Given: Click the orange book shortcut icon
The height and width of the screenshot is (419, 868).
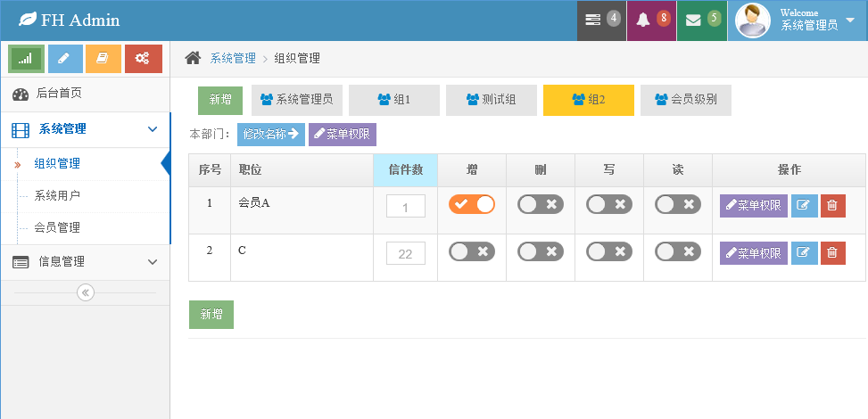Looking at the screenshot, I should tap(103, 59).
